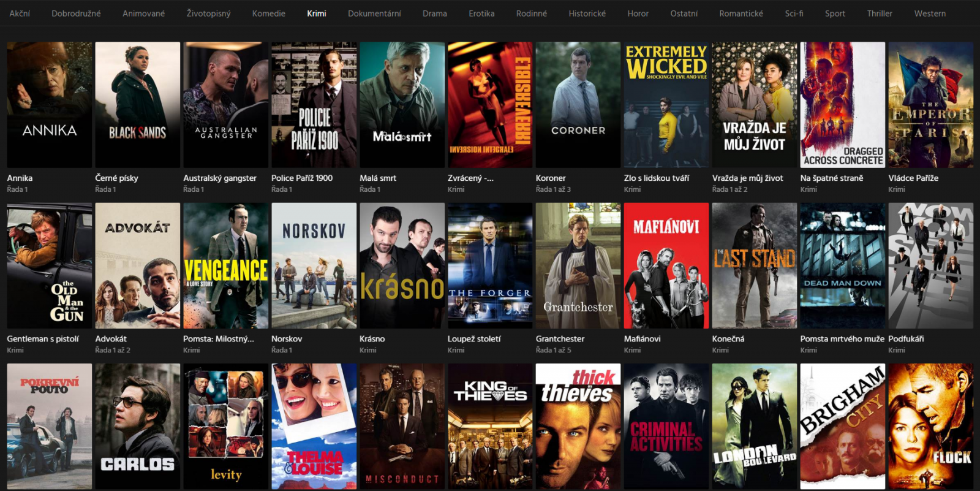Open the Gentleman s pistolí title
The height and width of the screenshot is (491, 980).
[43, 338]
